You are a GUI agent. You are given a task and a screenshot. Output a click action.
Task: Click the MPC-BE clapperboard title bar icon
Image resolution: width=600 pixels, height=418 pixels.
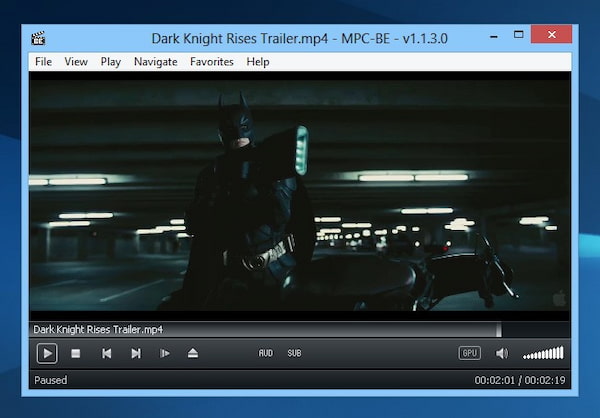[38, 38]
